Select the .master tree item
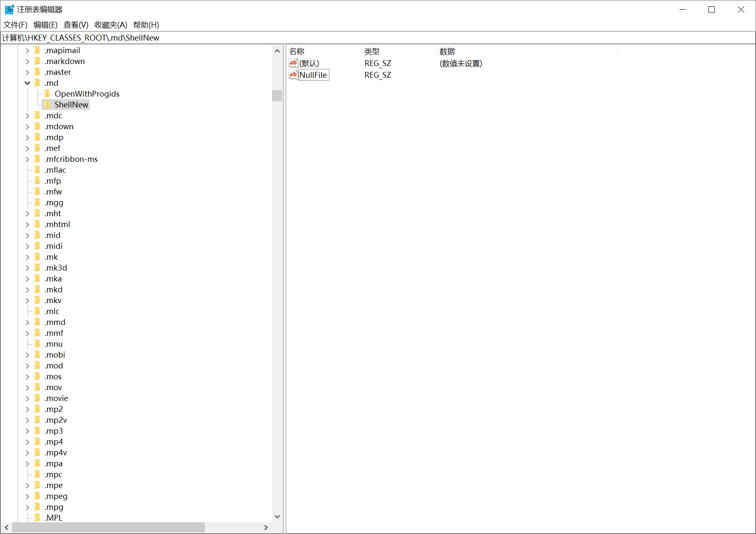 click(58, 72)
